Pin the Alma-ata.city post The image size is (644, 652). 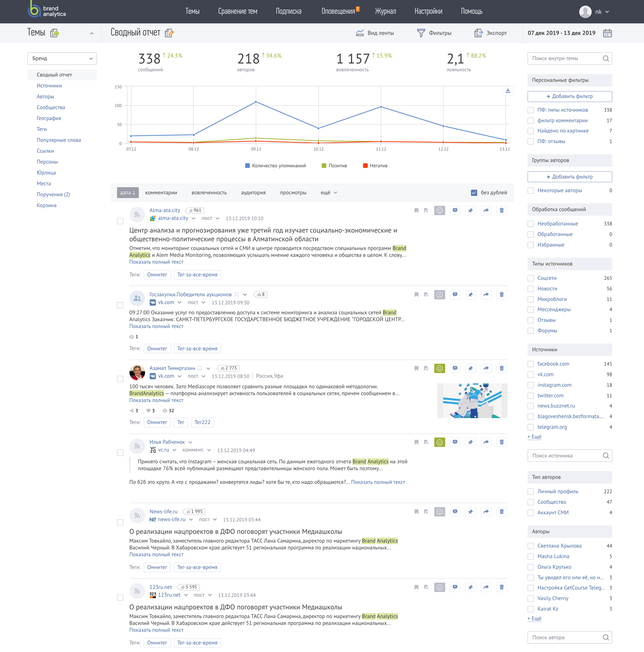[471, 210]
